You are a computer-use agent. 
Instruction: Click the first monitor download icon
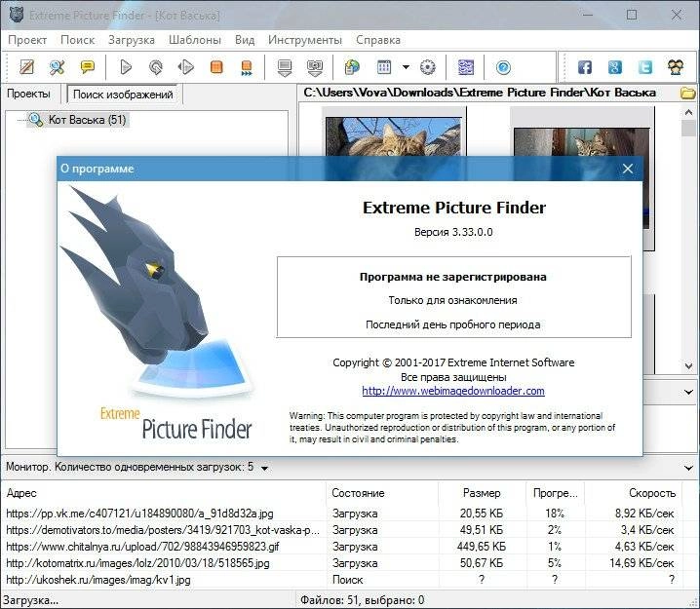(285, 68)
